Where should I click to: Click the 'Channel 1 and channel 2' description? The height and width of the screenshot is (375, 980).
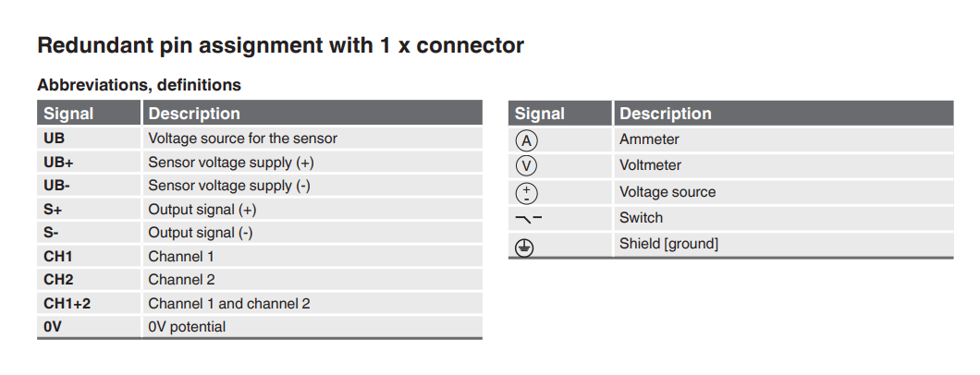229,303
